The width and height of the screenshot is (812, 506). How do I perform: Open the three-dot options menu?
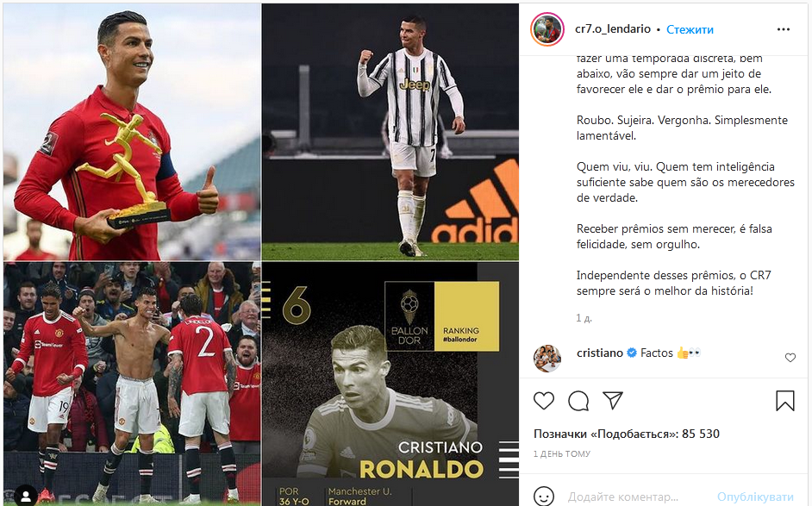pos(784,29)
